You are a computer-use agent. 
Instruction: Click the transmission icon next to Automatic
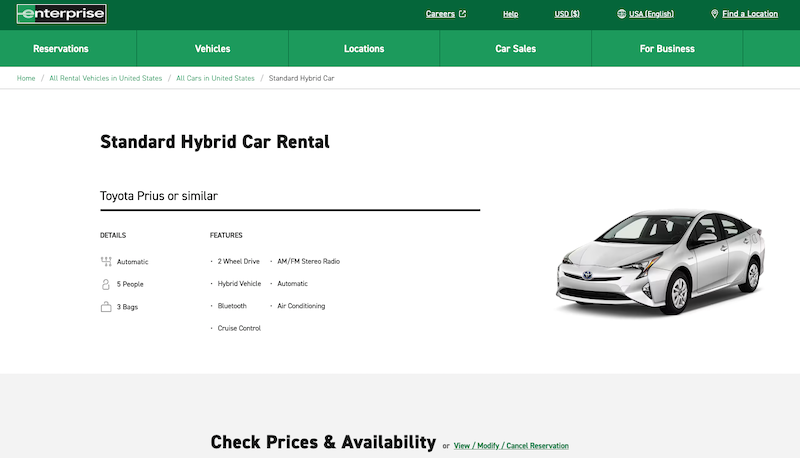[106, 262]
